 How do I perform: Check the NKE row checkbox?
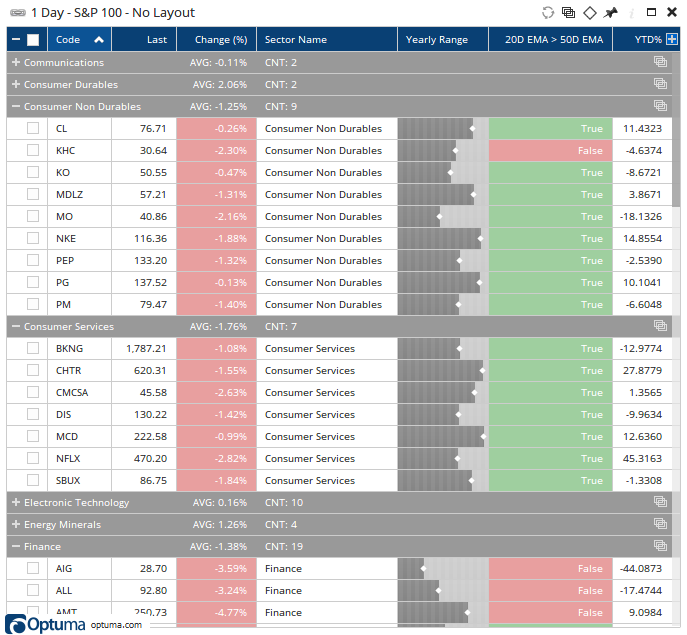[33, 238]
